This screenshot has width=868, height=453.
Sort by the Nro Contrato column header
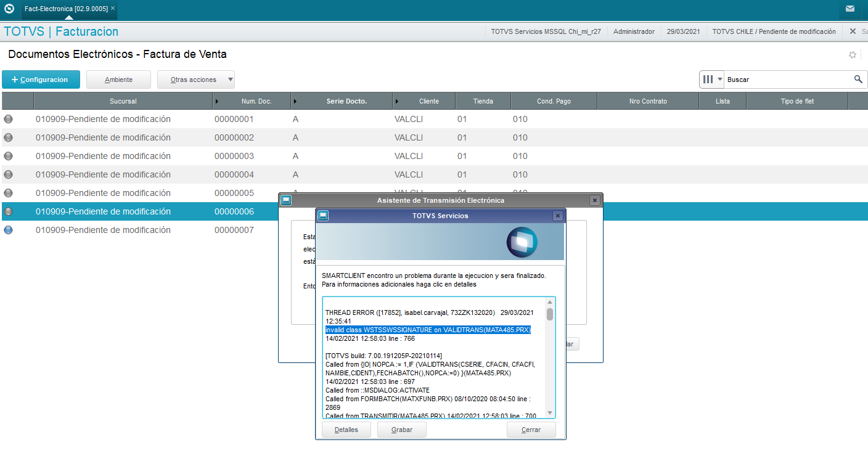648,101
